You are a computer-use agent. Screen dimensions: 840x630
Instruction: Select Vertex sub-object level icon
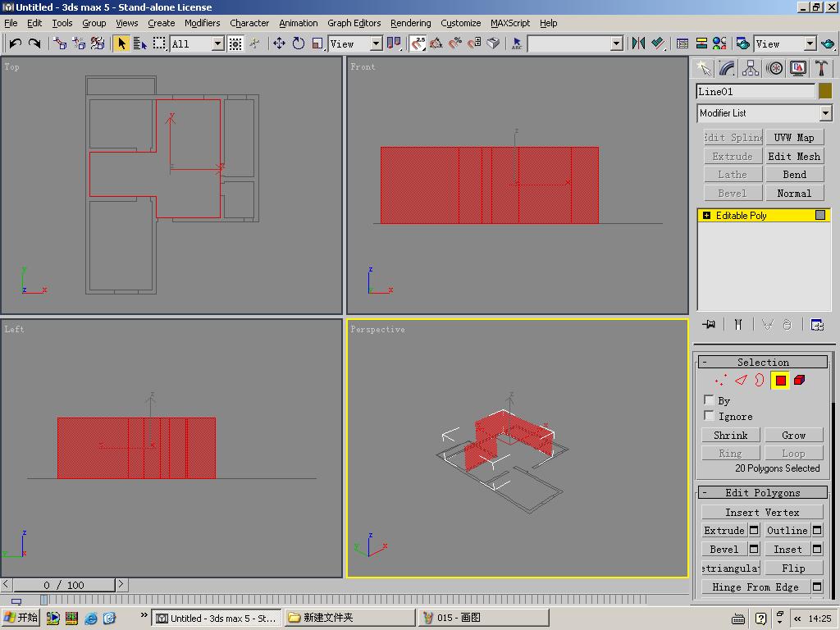tap(720, 380)
